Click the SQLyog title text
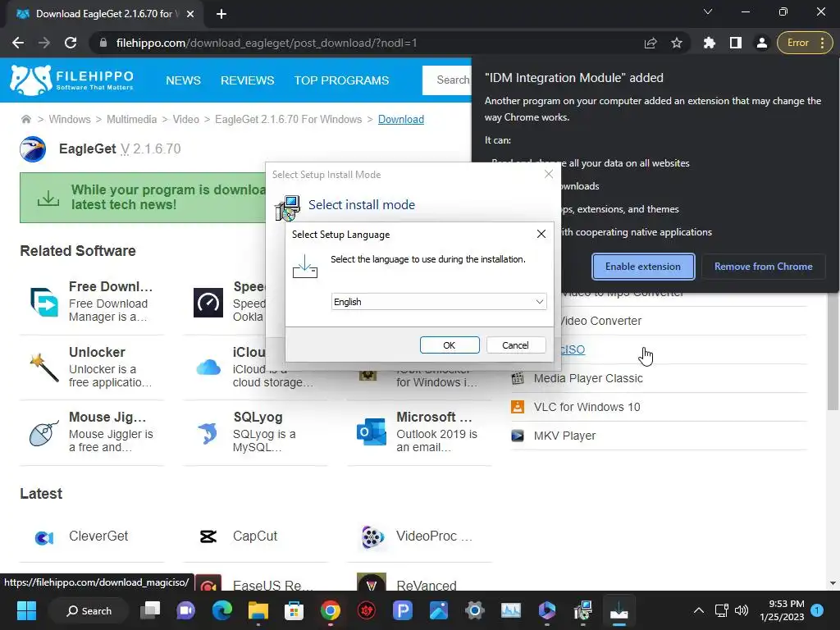 pos(258,418)
